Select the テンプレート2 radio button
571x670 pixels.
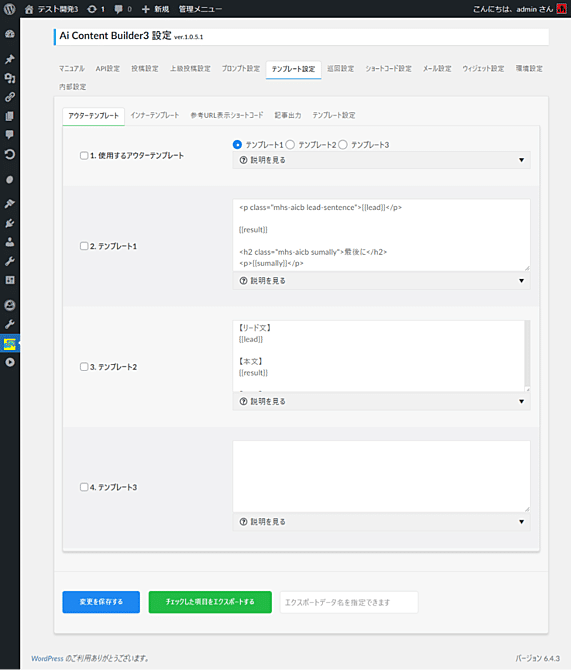point(290,145)
